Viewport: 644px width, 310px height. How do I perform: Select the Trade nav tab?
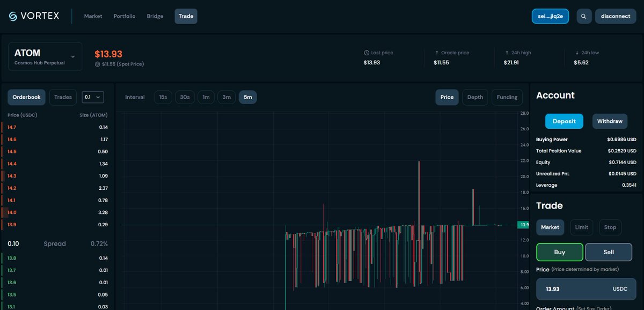click(x=186, y=16)
